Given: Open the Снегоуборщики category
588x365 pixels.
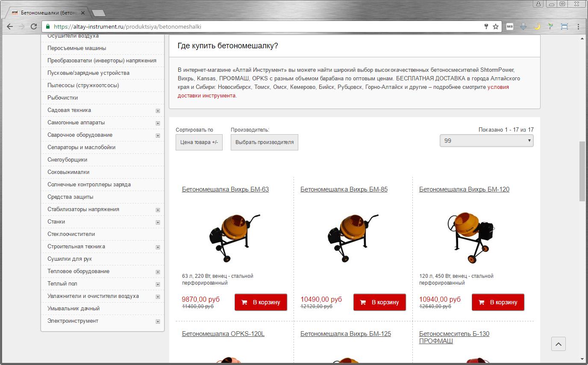Looking at the screenshot, I should coord(67,160).
